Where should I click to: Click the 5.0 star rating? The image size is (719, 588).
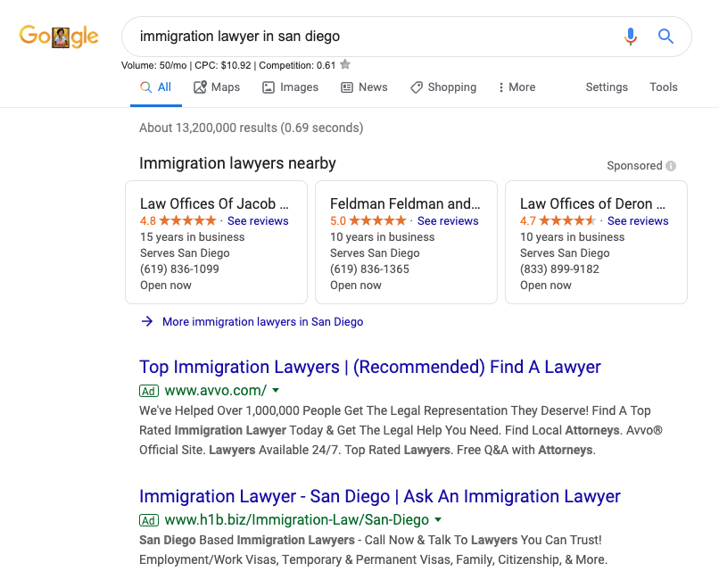pyautogui.click(x=368, y=220)
